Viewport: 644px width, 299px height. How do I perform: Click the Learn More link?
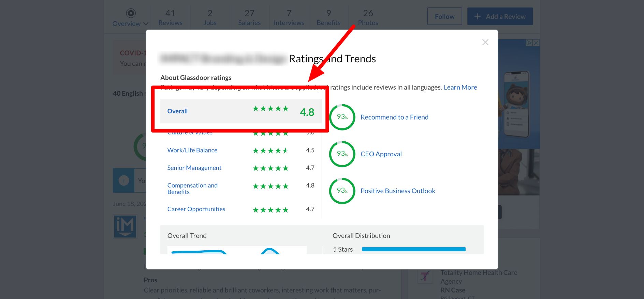460,87
